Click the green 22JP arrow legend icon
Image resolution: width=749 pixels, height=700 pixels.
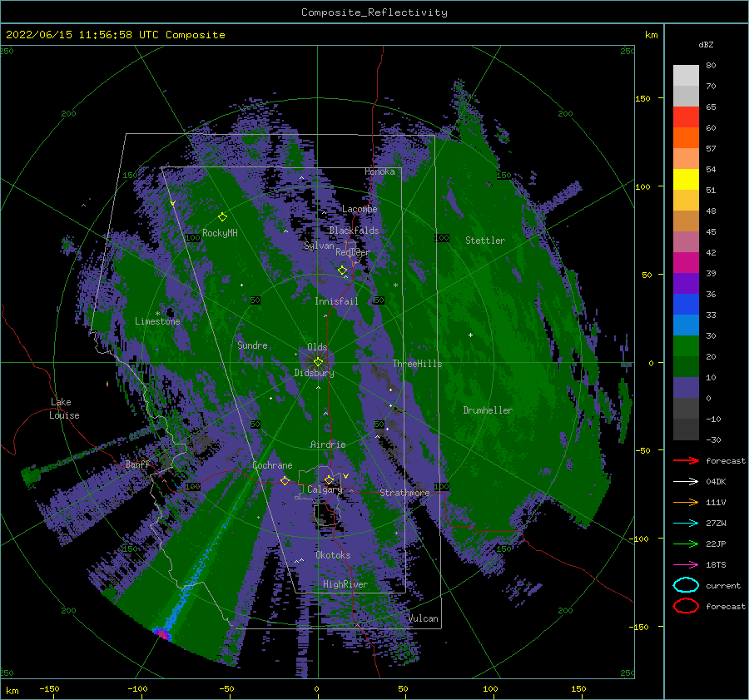[x=686, y=544]
